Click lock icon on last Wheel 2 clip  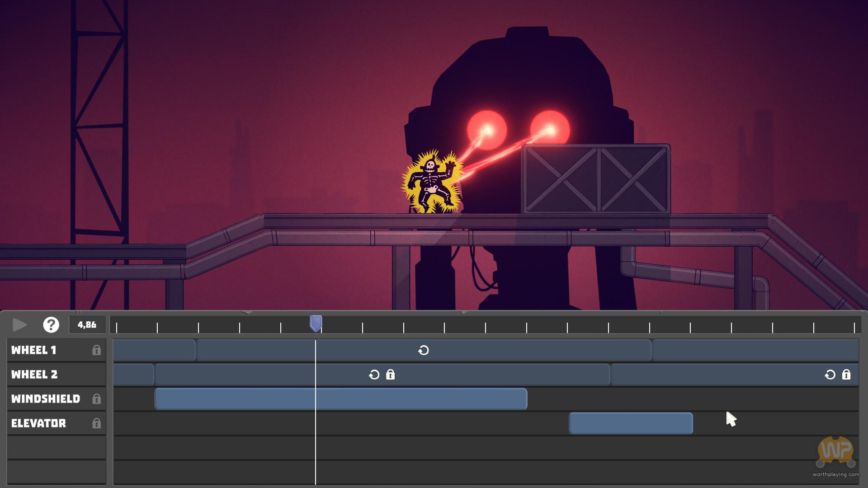846,375
